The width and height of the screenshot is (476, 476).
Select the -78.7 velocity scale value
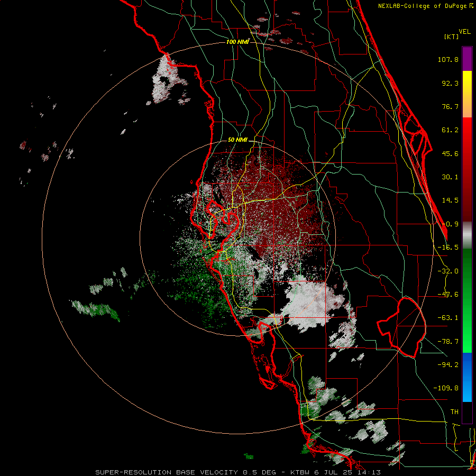point(448,342)
